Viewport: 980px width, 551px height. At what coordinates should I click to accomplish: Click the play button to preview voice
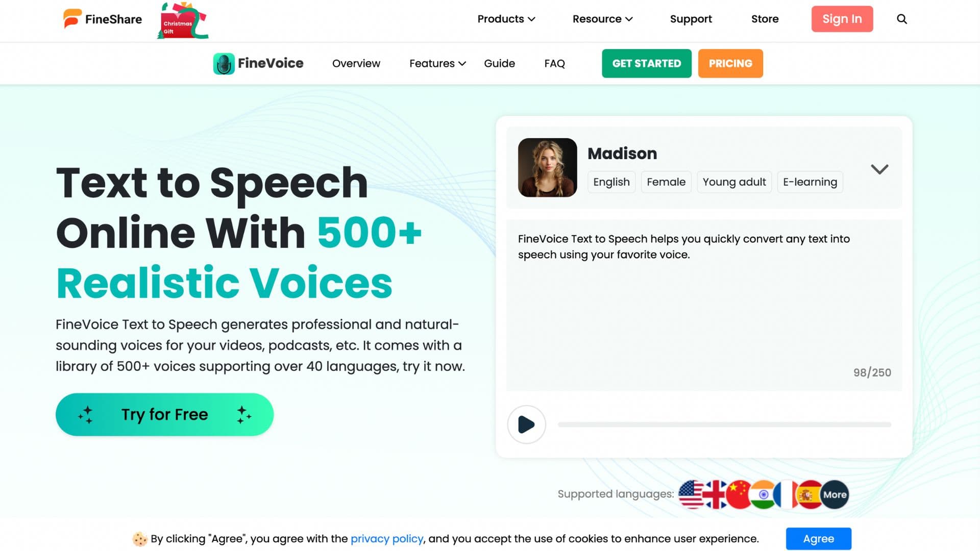pos(526,424)
